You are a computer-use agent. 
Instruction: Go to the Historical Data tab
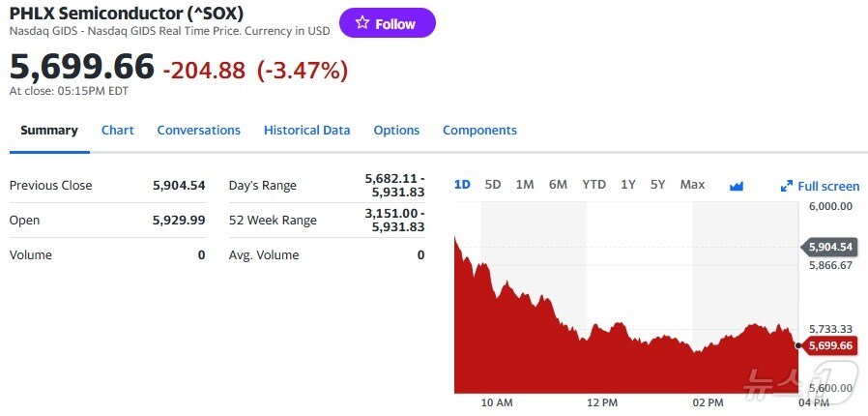tap(306, 131)
